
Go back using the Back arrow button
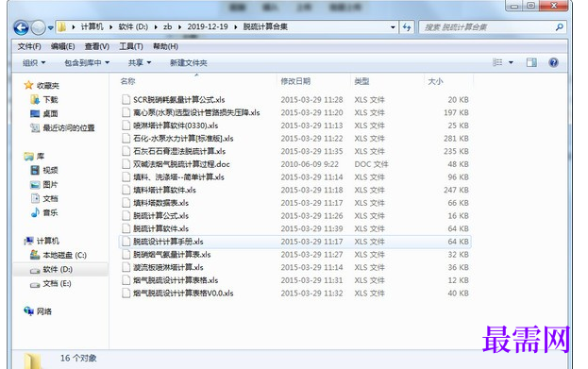pos(22,27)
